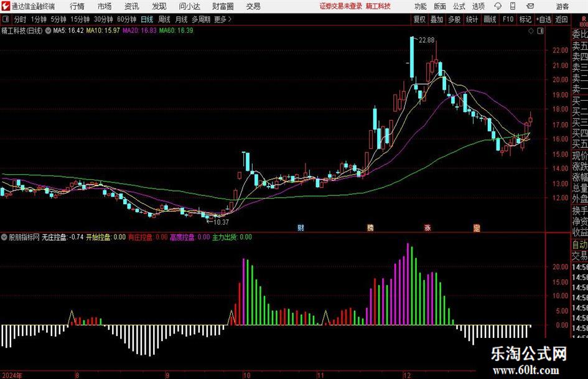Open the 公式 menu
This screenshot has width=588, height=379.
459,6
